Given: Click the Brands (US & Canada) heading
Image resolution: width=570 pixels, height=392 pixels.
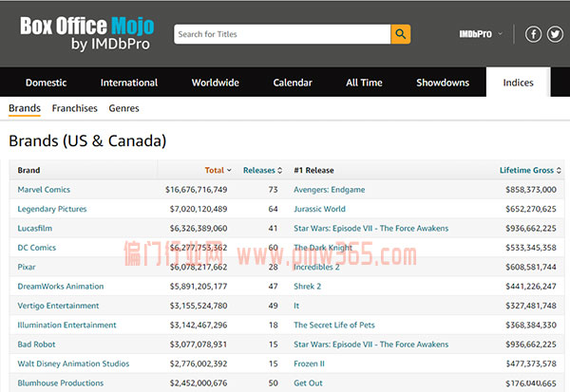Looking at the screenshot, I should [x=87, y=141].
